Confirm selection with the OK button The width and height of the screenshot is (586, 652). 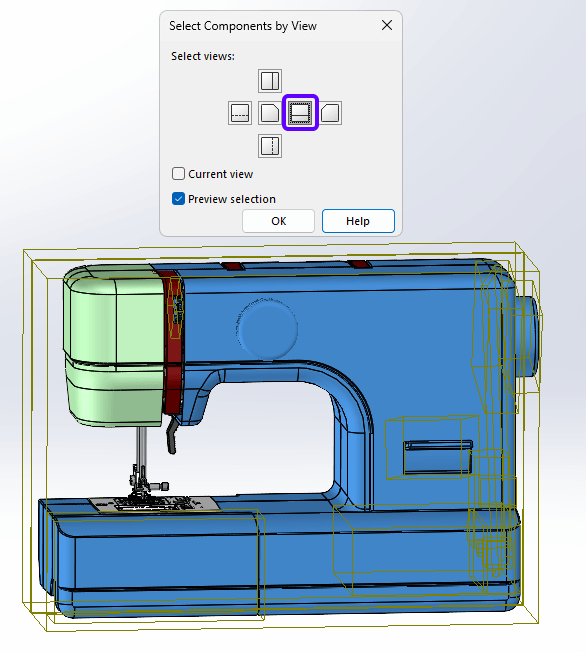[278, 221]
